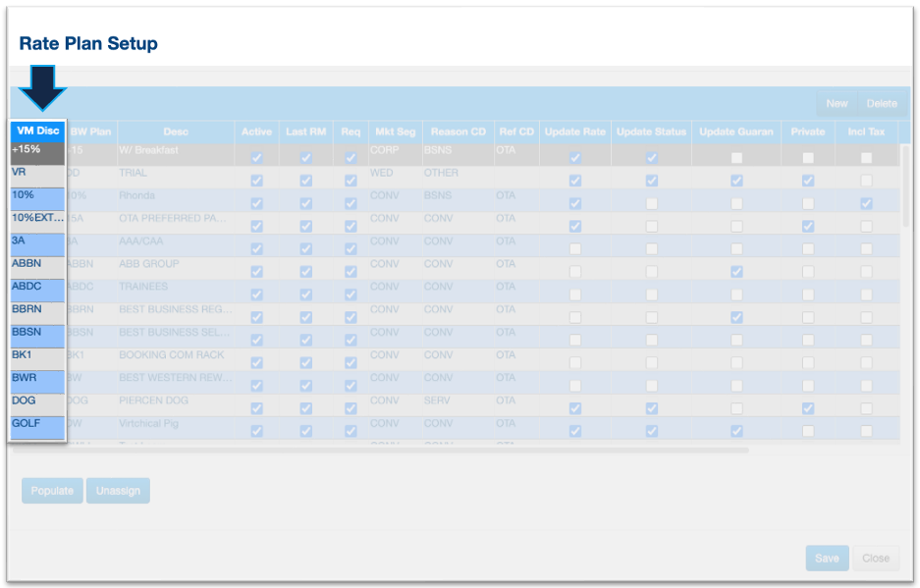920x588 pixels.
Task: Click the Update Rate column header
Action: click(574, 132)
